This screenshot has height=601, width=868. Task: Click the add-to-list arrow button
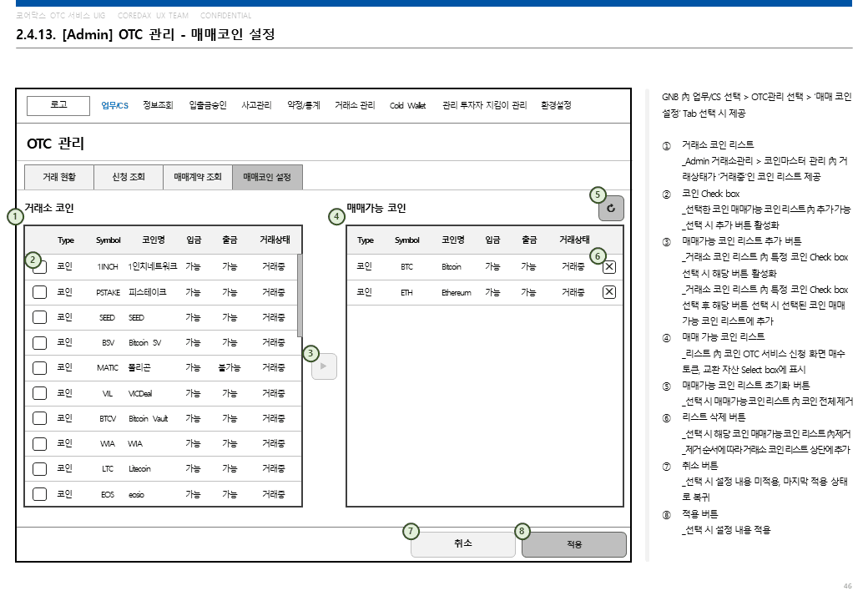pyautogui.click(x=324, y=366)
